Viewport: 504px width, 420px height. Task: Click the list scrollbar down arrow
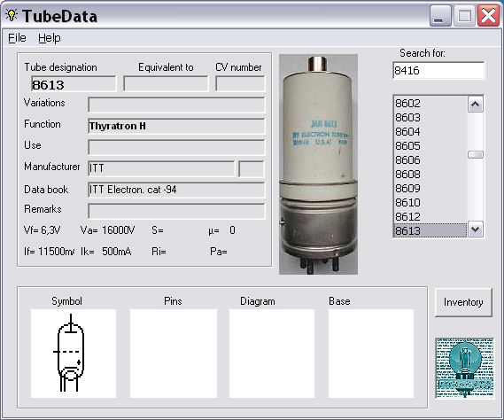(x=476, y=229)
